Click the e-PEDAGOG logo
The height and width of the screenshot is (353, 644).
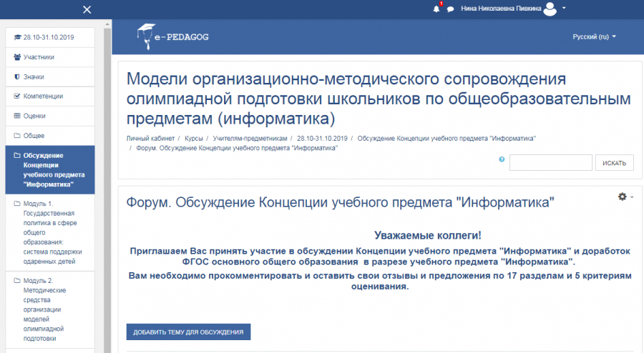click(173, 37)
